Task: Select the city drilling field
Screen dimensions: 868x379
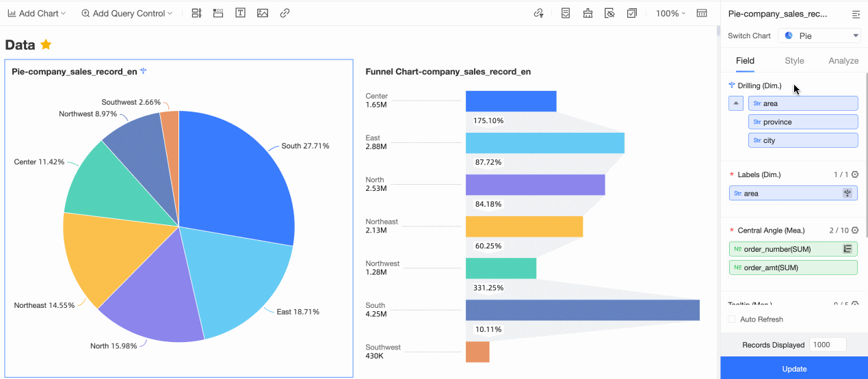Action: coord(803,140)
